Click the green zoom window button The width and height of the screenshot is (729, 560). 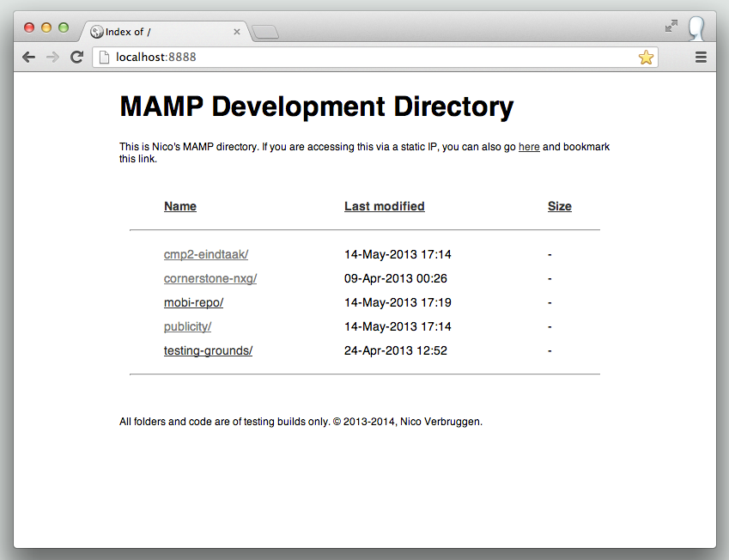pyautogui.click(x=64, y=27)
